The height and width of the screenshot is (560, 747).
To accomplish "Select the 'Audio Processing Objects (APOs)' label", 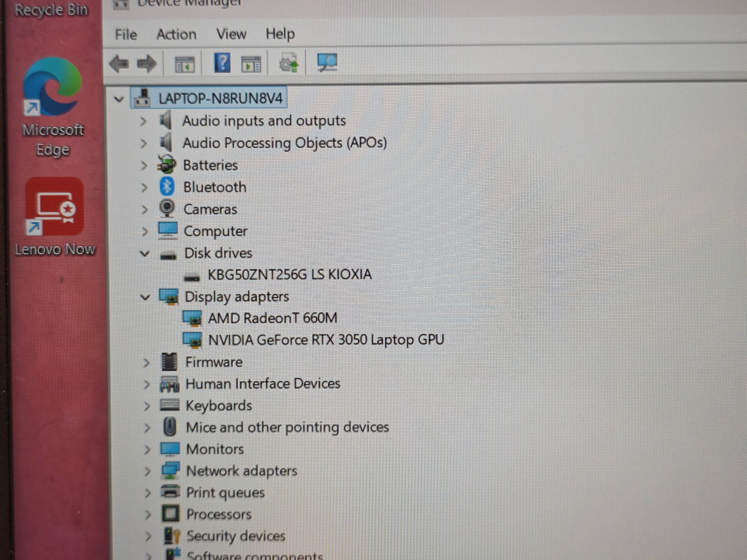I will [285, 143].
